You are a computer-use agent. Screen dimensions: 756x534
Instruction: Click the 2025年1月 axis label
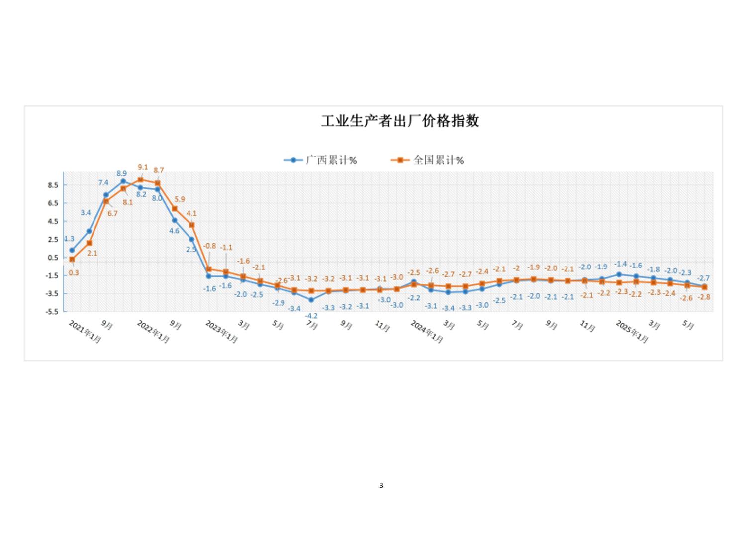[632, 331]
